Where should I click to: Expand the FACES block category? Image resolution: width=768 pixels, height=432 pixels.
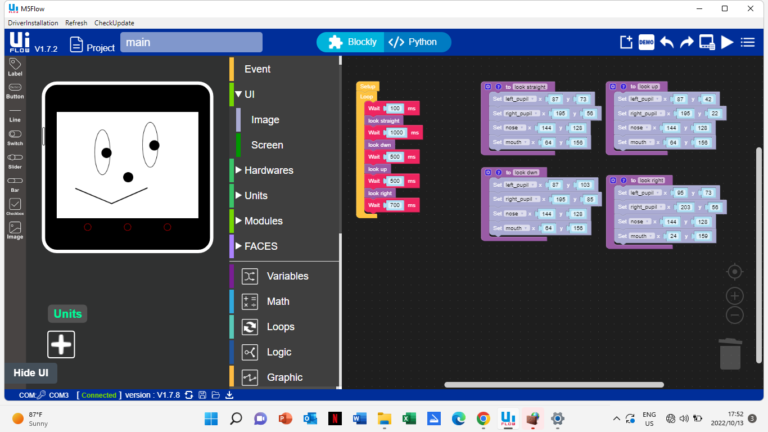point(260,246)
